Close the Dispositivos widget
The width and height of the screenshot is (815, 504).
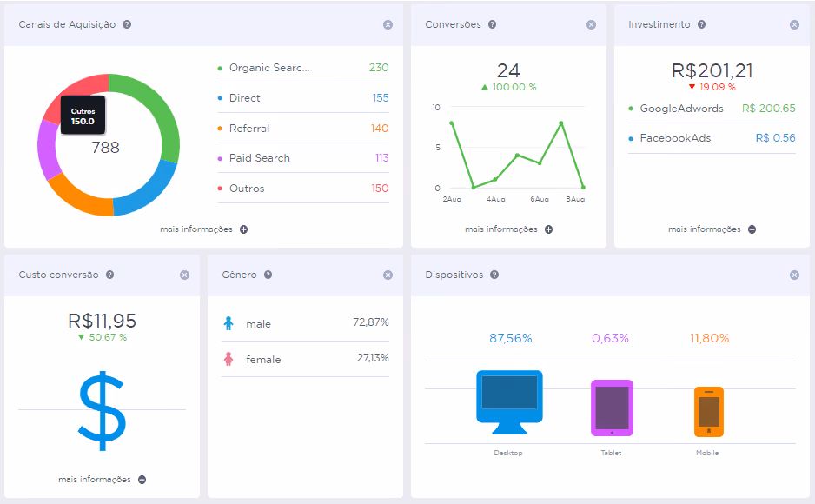794,275
